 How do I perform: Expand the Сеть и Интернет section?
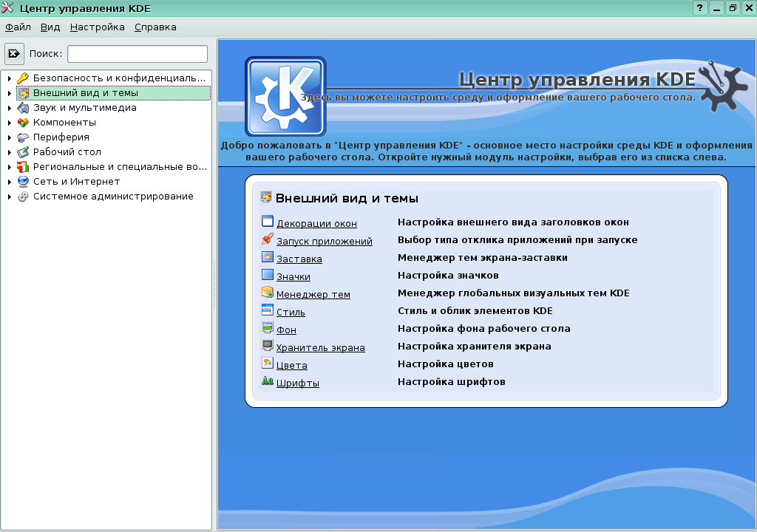click(9, 181)
